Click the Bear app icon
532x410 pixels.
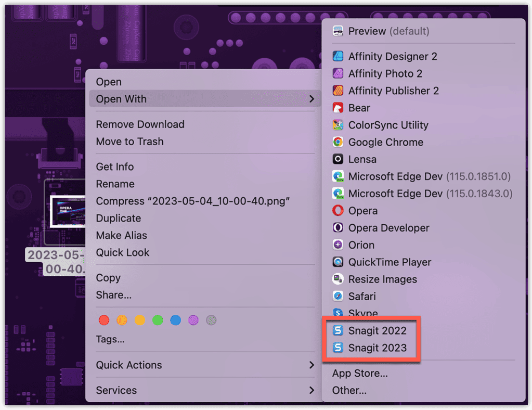(x=338, y=108)
